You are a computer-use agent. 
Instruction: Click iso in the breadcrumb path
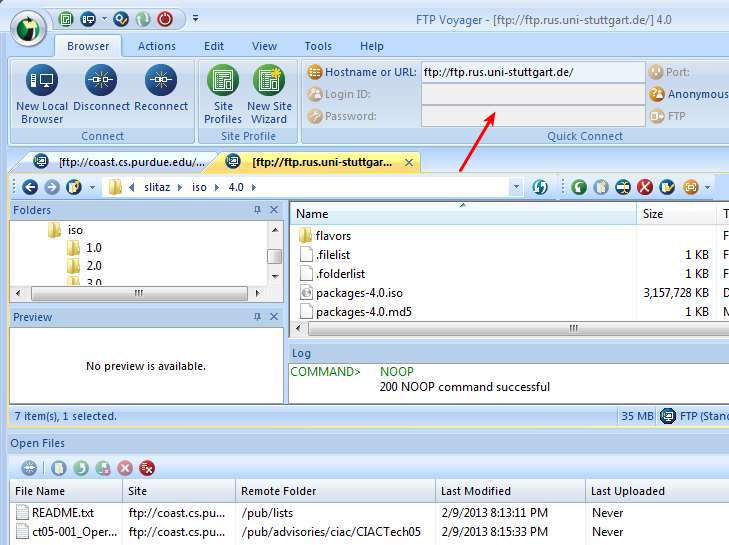199,187
